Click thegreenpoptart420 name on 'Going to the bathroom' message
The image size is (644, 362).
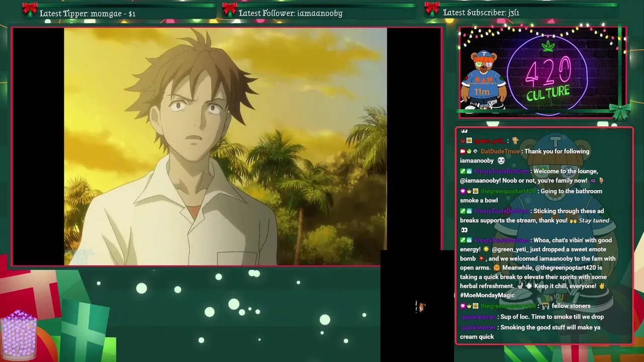[508, 192]
